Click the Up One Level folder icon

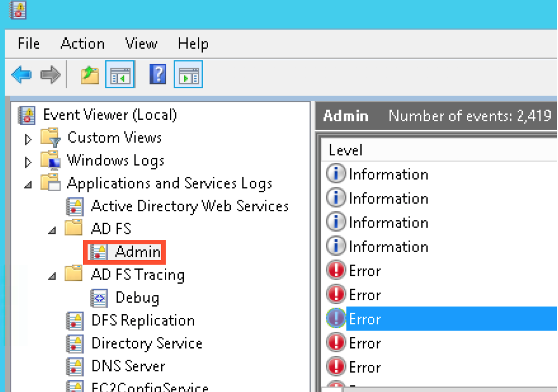click(x=90, y=75)
